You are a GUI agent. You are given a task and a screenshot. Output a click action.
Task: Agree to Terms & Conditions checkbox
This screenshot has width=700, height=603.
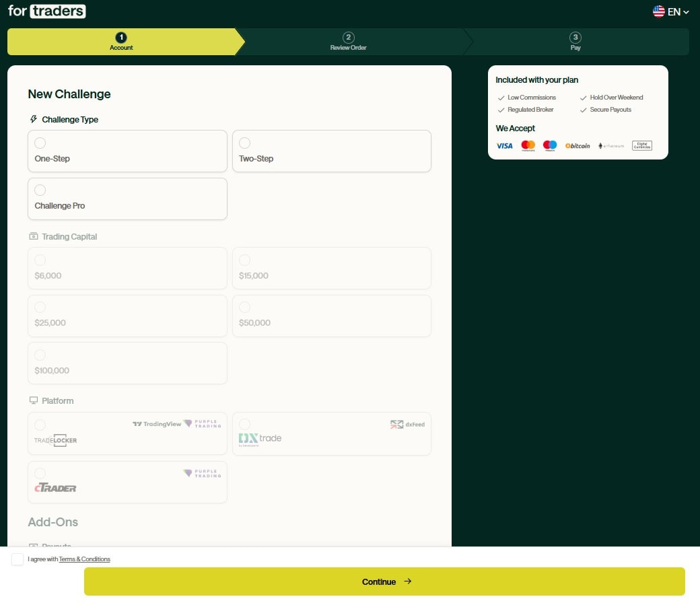[17, 559]
